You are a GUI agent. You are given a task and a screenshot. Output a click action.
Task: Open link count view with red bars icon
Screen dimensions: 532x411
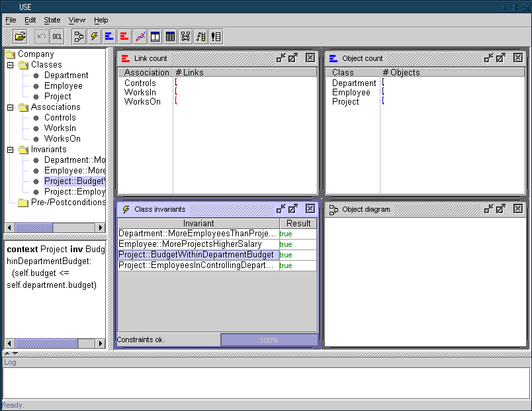pyautogui.click(x=124, y=36)
